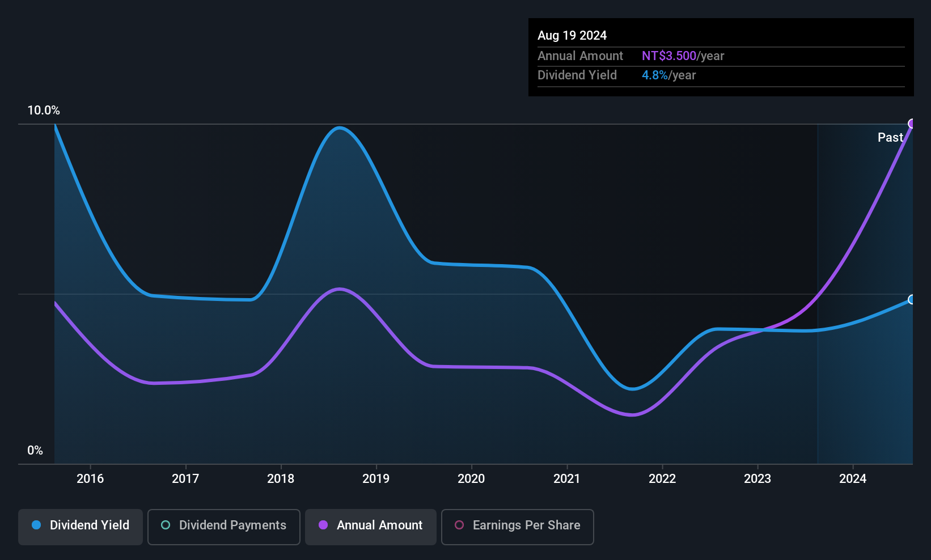Select the 2024 x-axis label
Screen dimensions: 931x560
coord(853,479)
